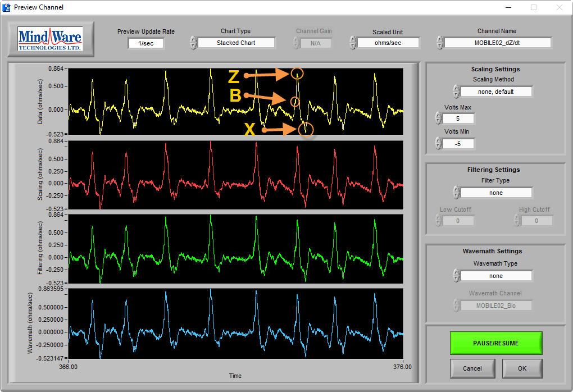Click the Volts Min value field
Image resolution: width=573 pixels, height=392 pixels.
(458, 144)
